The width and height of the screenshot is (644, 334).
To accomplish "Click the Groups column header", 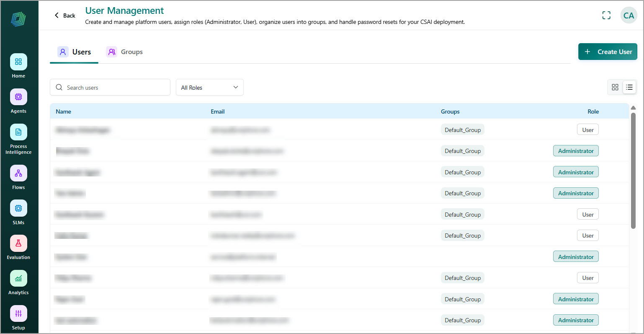I will pyautogui.click(x=450, y=111).
